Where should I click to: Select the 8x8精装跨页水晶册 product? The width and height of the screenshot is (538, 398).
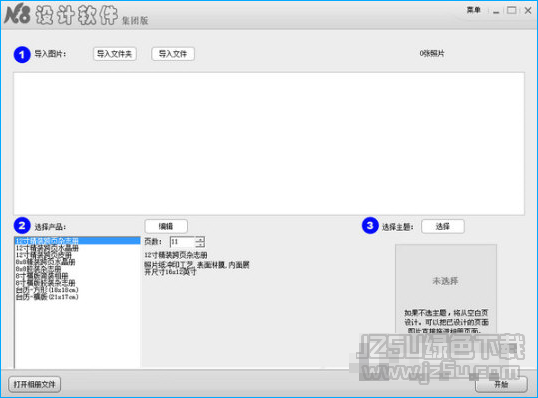(78, 262)
